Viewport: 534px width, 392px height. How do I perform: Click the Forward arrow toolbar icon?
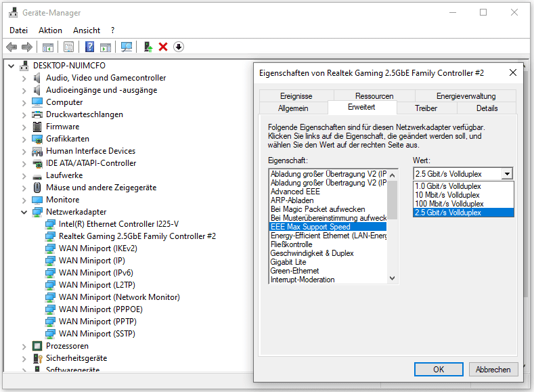pos(27,47)
